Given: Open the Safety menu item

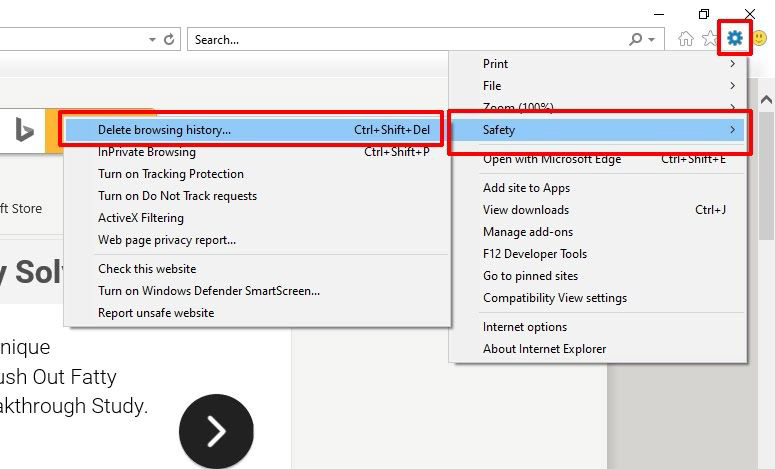Looking at the screenshot, I should [598, 130].
